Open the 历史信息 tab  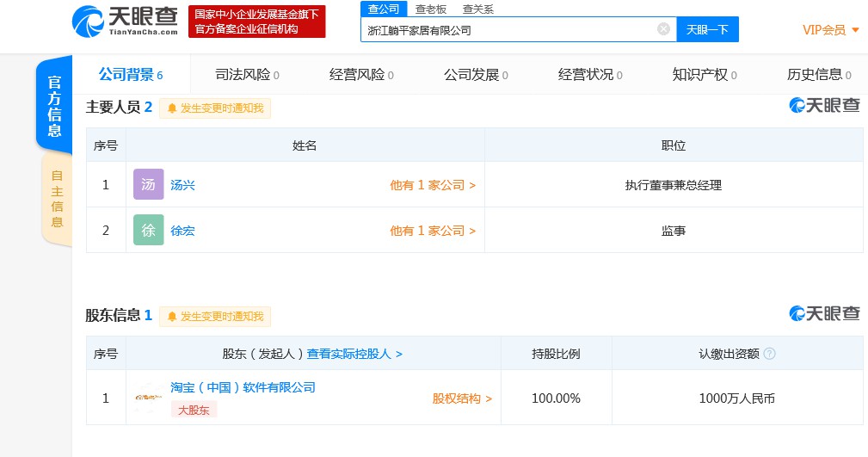click(x=819, y=74)
